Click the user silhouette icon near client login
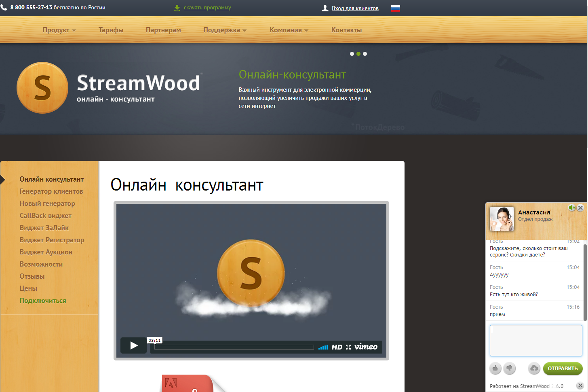This screenshot has height=392, width=588. click(x=325, y=8)
